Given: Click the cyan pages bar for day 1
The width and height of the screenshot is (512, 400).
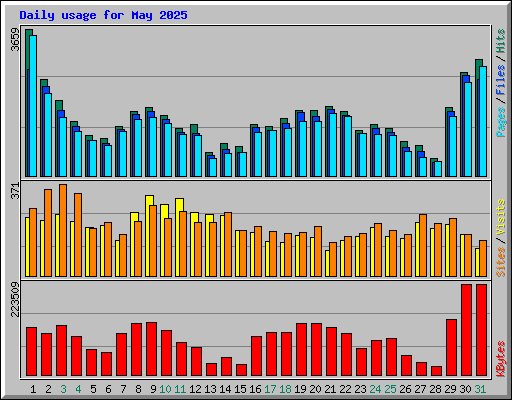Looking at the screenshot, I should tap(33, 106).
